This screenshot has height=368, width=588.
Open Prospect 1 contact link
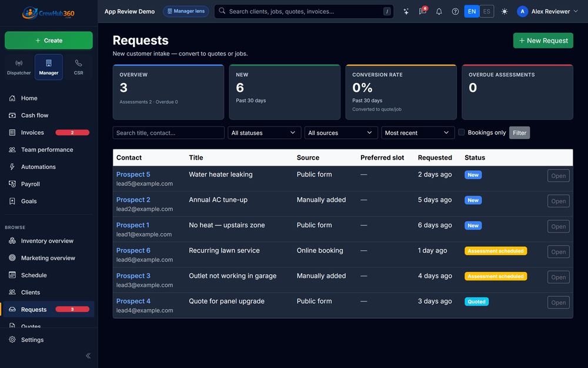click(133, 225)
